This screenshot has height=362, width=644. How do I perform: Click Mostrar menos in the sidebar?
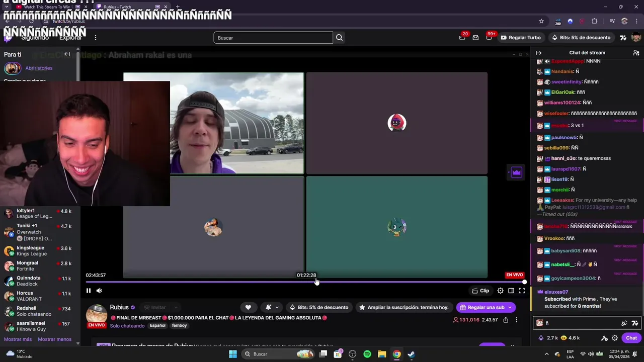coord(54,339)
